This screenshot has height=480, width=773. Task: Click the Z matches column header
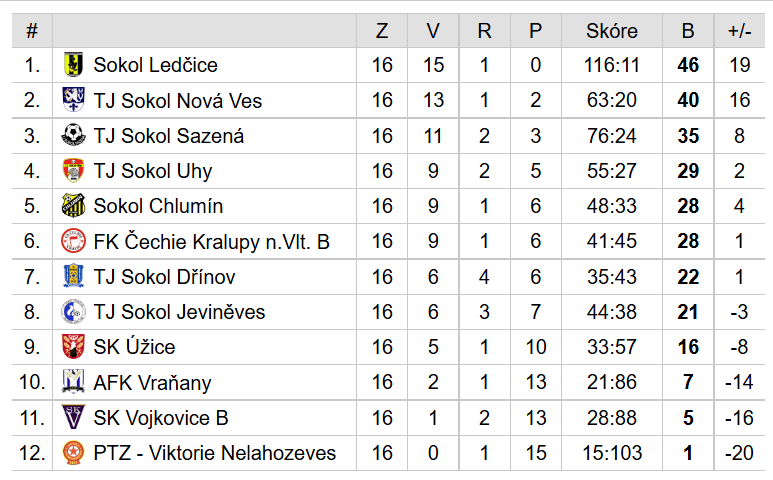click(382, 31)
